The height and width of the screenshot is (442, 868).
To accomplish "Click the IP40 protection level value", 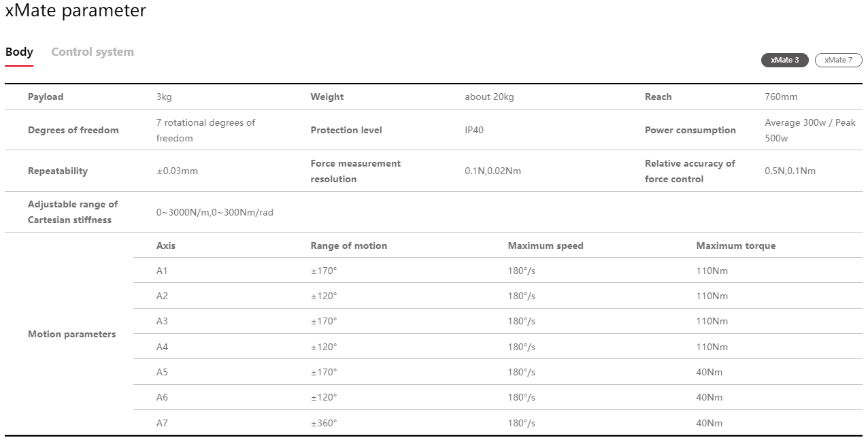I will pyautogui.click(x=474, y=130).
